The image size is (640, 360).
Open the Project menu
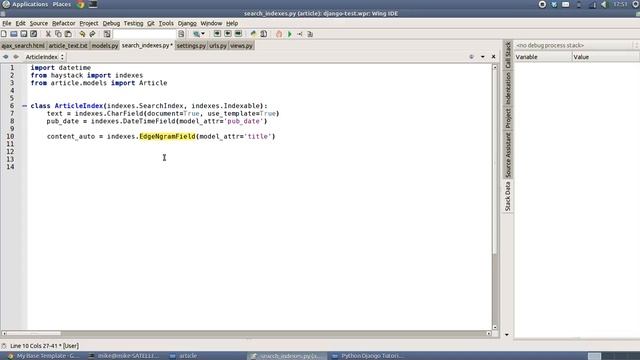click(x=89, y=23)
